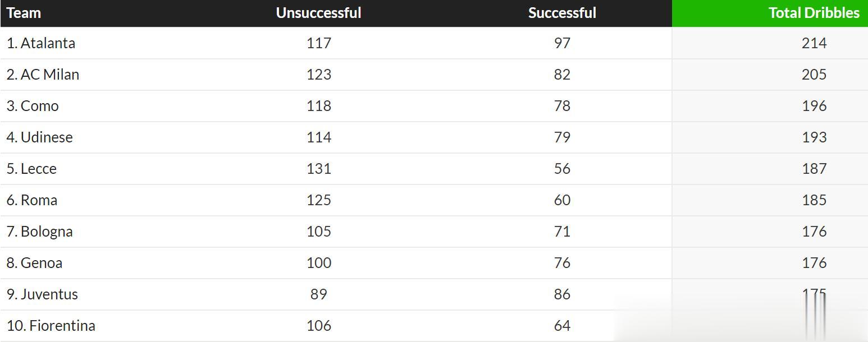Select the Juventus team row

pyautogui.click(x=49, y=294)
